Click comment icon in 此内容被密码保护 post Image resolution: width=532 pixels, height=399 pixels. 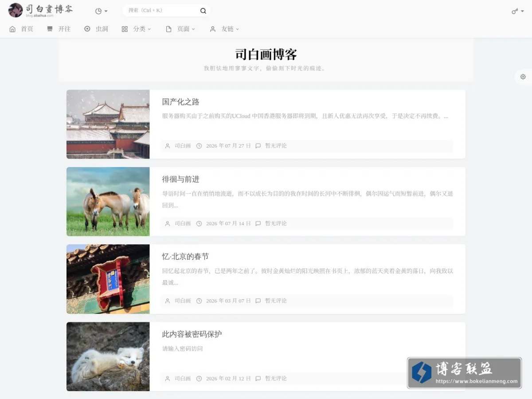(x=258, y=379)
